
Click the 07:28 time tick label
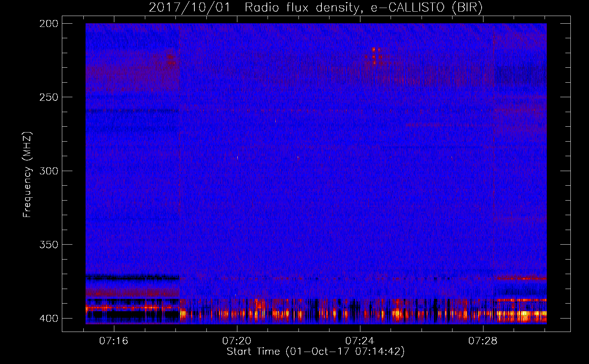coord(483,341)
